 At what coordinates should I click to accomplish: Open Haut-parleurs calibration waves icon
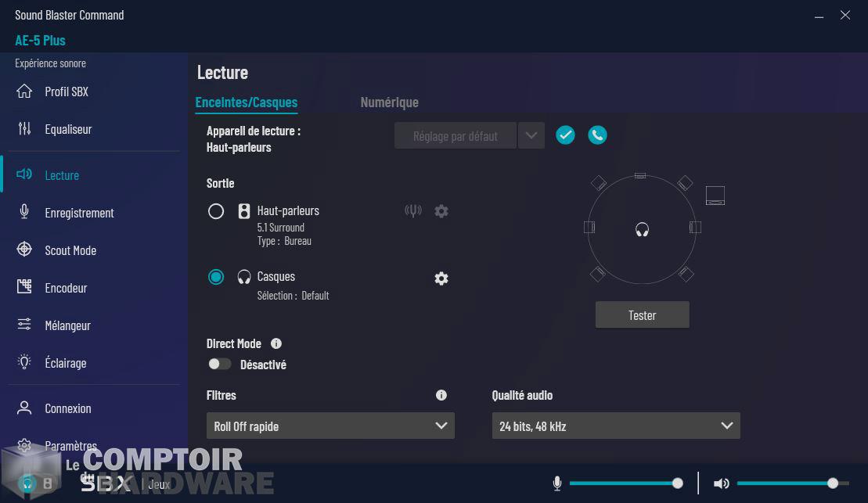(x=413, y=211)
